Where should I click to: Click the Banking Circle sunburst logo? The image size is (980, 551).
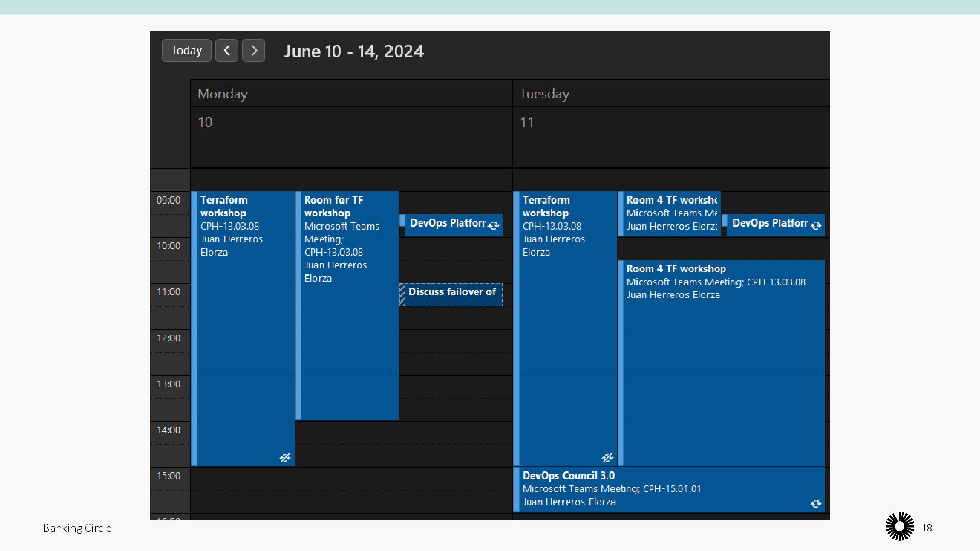[x=899, y=526]
